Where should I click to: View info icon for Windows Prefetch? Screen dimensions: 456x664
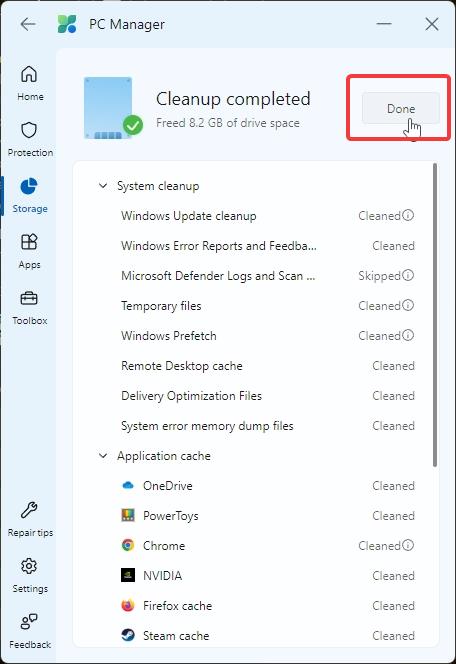coord(408,335)
